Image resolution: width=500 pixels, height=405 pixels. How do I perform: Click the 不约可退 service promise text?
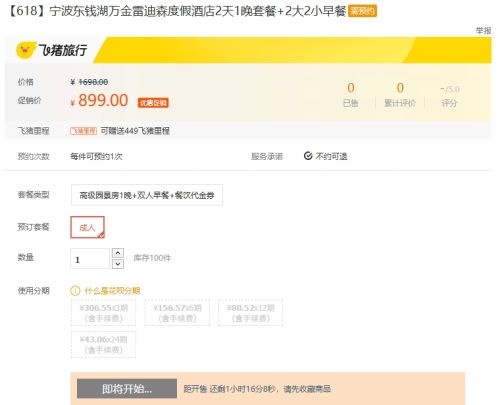[x=332, y=156]
